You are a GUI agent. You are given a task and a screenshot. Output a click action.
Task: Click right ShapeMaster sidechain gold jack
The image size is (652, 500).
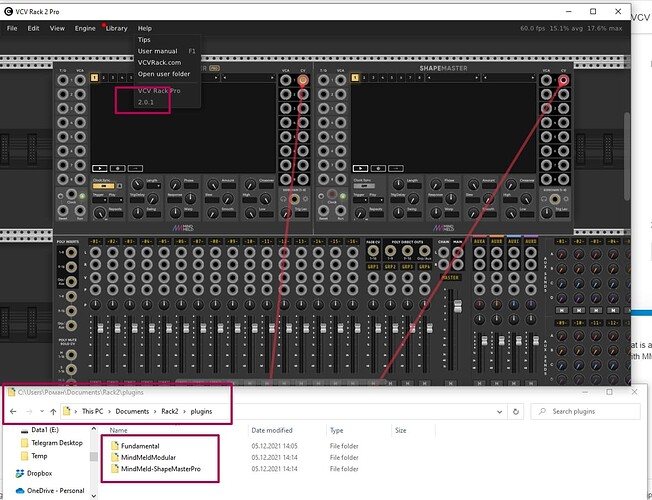click(555, 199)
